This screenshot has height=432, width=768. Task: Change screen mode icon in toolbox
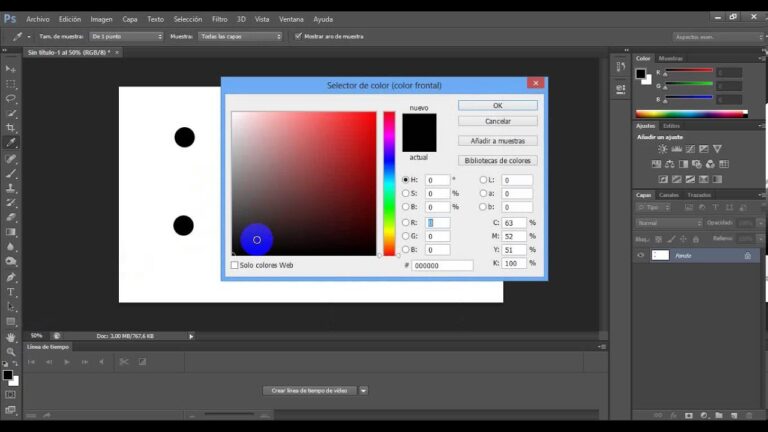[10, 410]
